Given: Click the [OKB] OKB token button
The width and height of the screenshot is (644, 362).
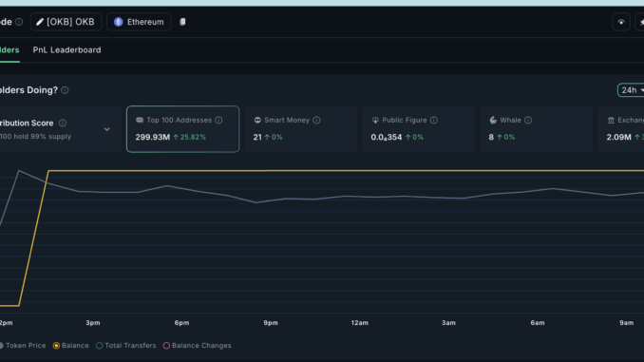Looking at the screenshot, I should click(66, 22).
